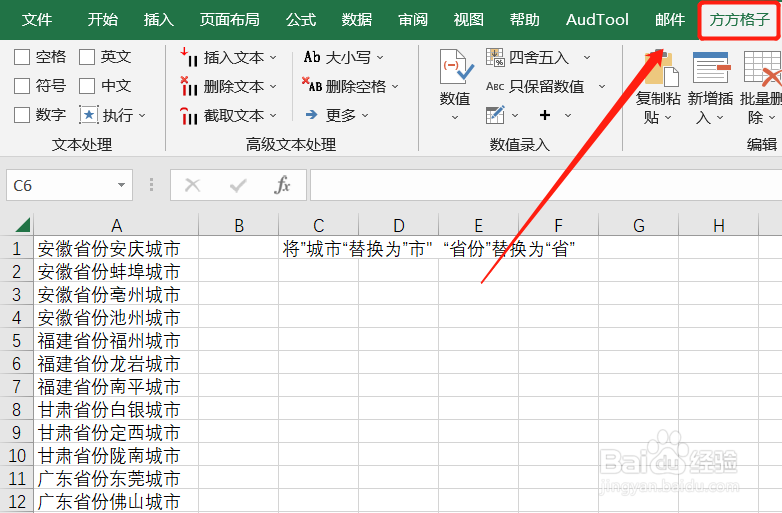Switch to the 页面布局 tab
Image resolution: width=782 pixels, height=513 pixels.
[x=229, y=19]
